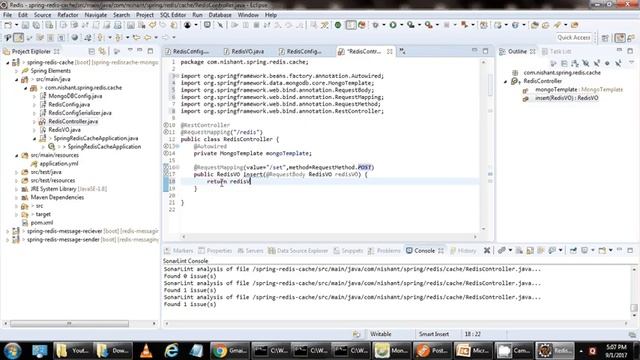Image resolution: width=640 pixels, height=360 pixels.
Task: Click the Windows Start button
Action: click(13, 351)
